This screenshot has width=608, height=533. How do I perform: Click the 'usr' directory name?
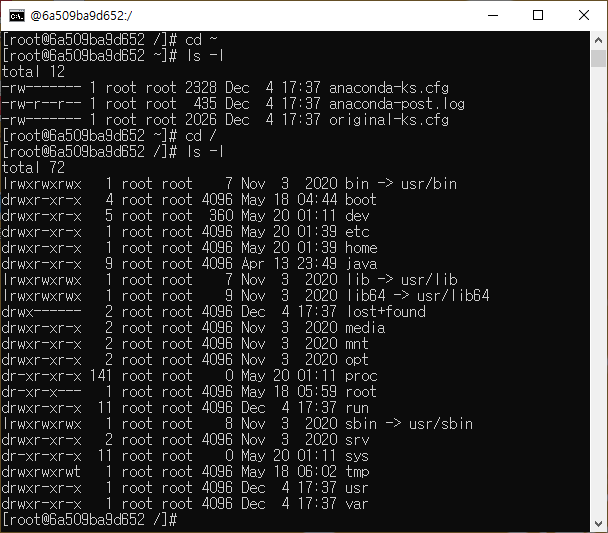pos(357,488)
